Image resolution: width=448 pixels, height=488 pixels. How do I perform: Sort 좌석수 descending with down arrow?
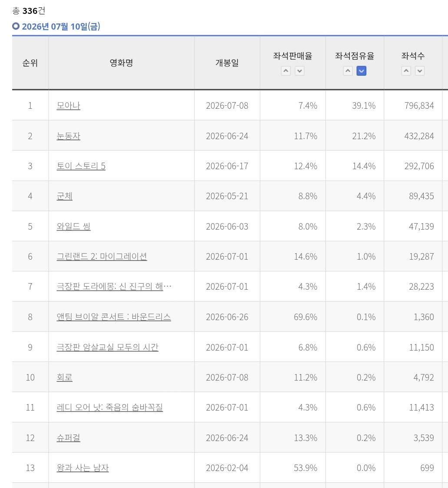[420, 71]
